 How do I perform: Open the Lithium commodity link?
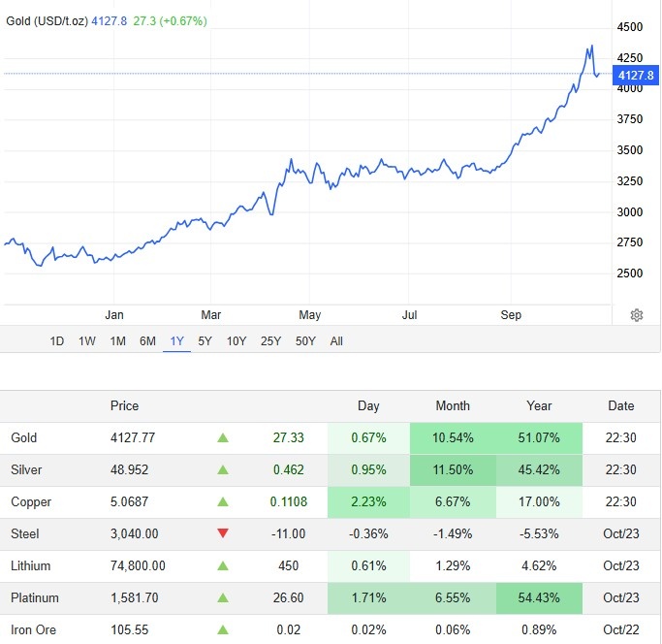30,565
